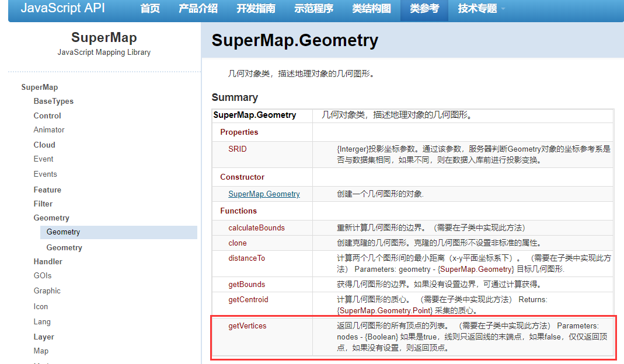The height and width of the screenshot is (364, 624).
Task: Expand Cloud in the sidebar
Action: pyautogui.click(x=44, y=145)
